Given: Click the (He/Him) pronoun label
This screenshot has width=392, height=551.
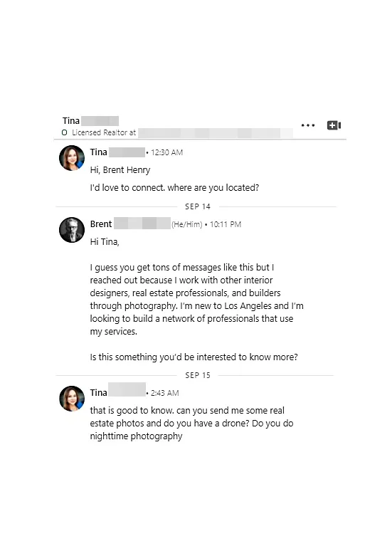Looking at the screenshot, I should coord(187,224).
